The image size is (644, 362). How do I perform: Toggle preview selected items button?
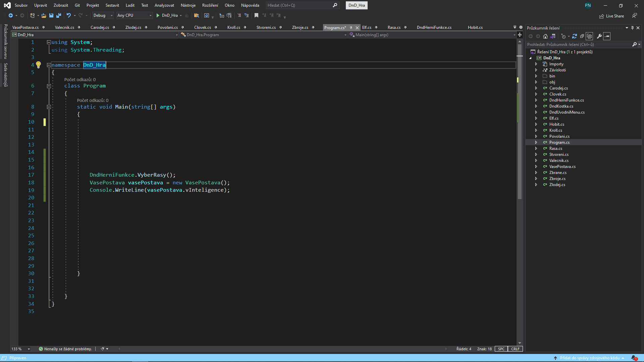pos(607,36)
